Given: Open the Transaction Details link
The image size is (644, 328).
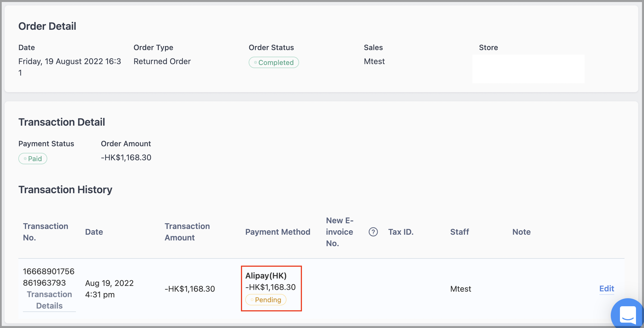Looking at the screenshot, I should pyautogui.click(x=49, y=300).
